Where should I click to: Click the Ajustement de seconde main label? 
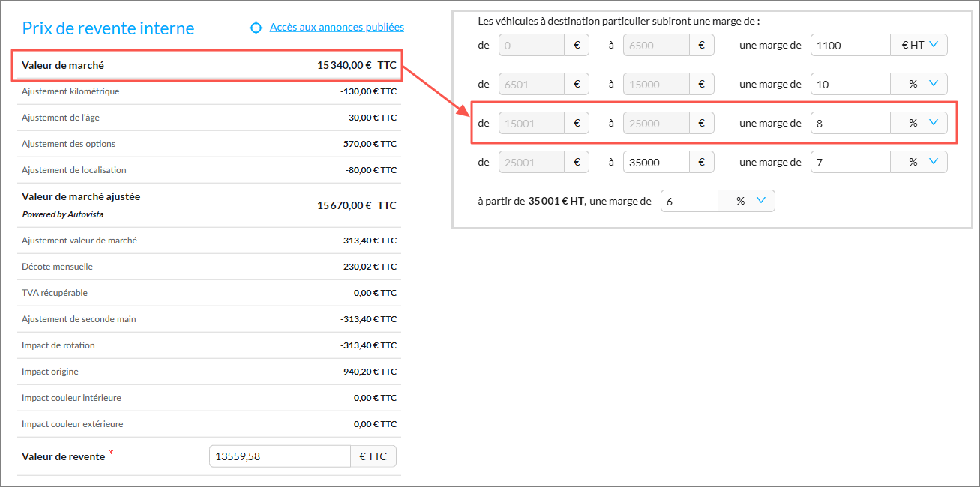point(79,319)
